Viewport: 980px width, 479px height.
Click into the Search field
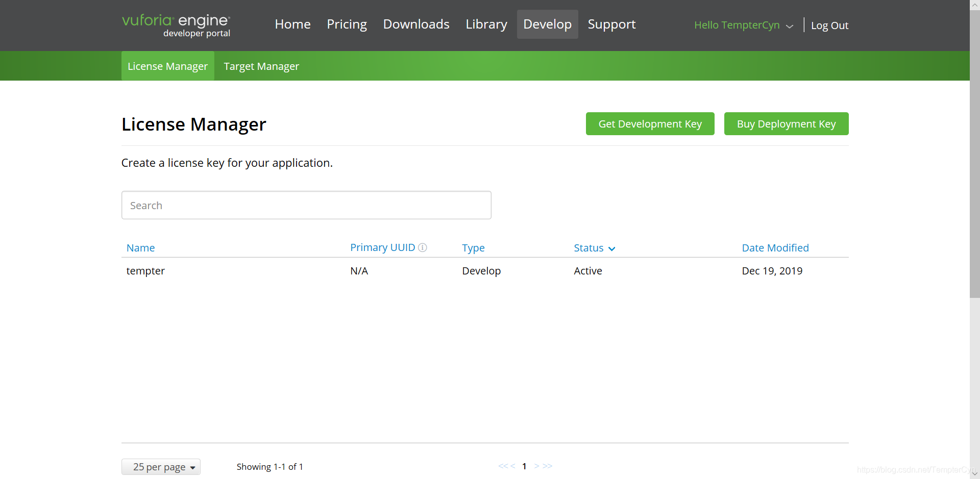pyautogui.click(x=306, y=205)
